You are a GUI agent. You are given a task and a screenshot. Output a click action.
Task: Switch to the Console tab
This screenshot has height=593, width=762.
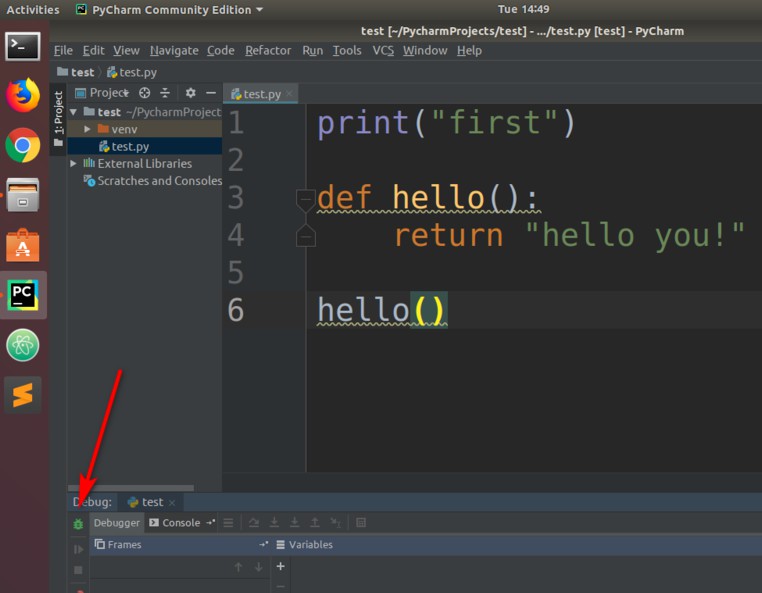(174, 523)
